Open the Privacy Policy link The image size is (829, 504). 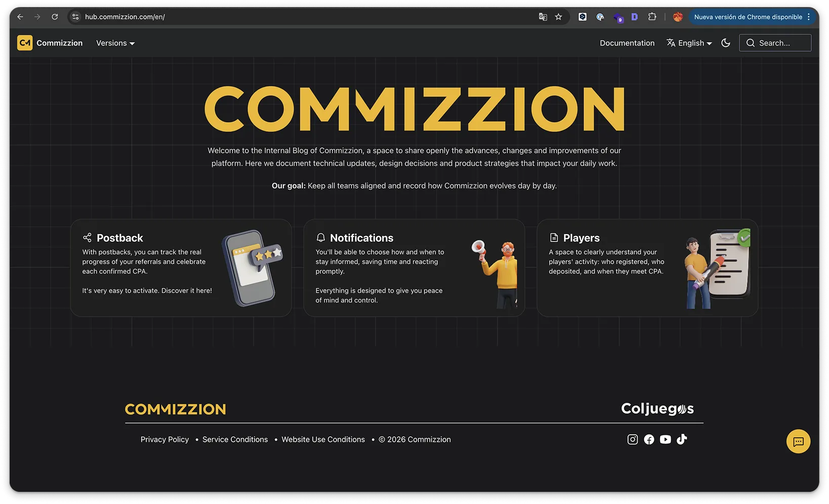(164, 439)
